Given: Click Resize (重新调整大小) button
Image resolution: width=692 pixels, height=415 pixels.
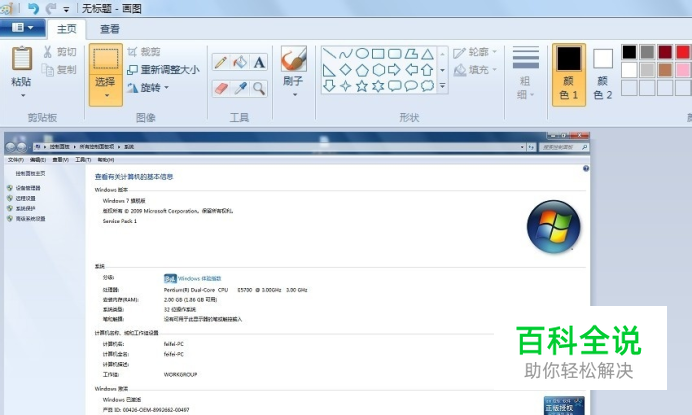Looking at the screenshot, I should tap(163, 70).
